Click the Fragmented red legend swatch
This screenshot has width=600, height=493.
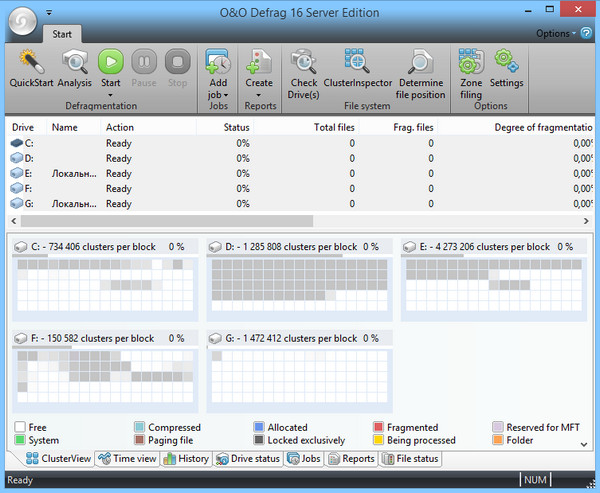click(x=379, y=427)
